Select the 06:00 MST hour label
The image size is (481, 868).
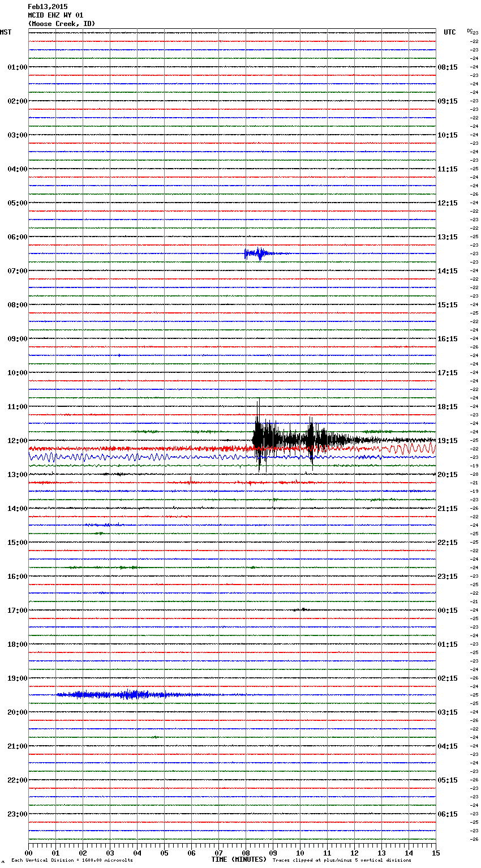[x=18, y=237]
